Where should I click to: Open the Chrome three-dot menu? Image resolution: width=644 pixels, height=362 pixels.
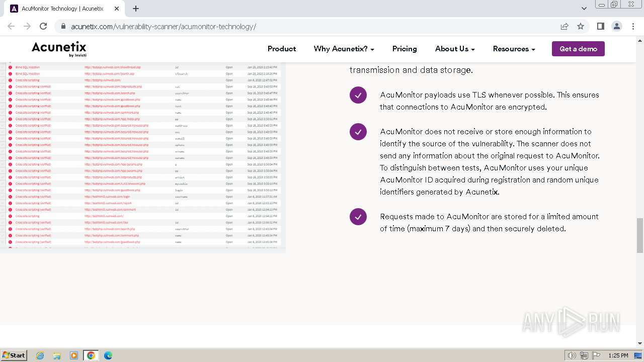[x=632, y=26]
